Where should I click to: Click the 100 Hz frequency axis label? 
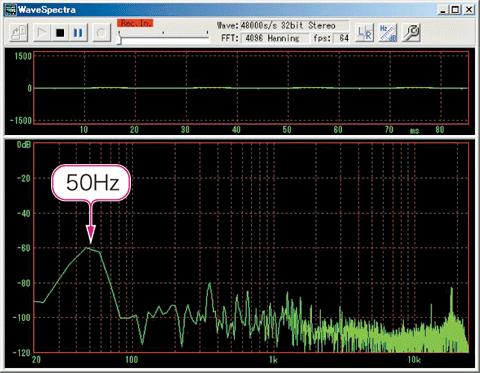point(131,360)
